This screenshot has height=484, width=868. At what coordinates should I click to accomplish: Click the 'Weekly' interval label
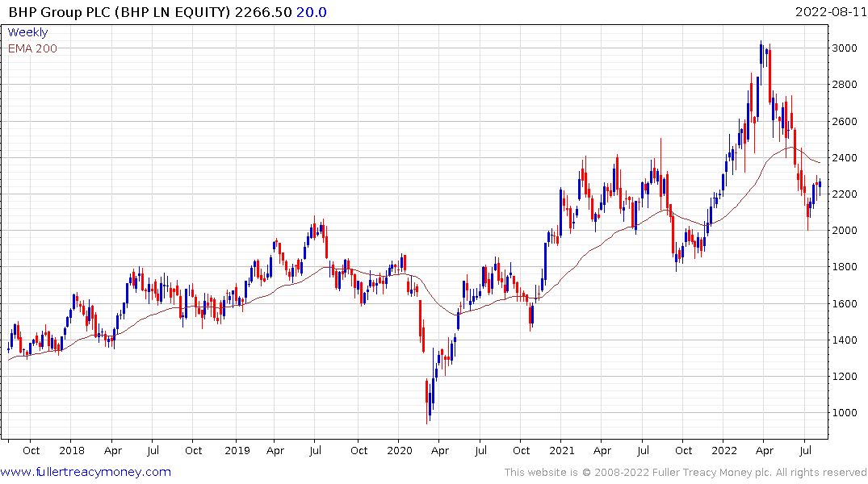click(x=27, y=32)
